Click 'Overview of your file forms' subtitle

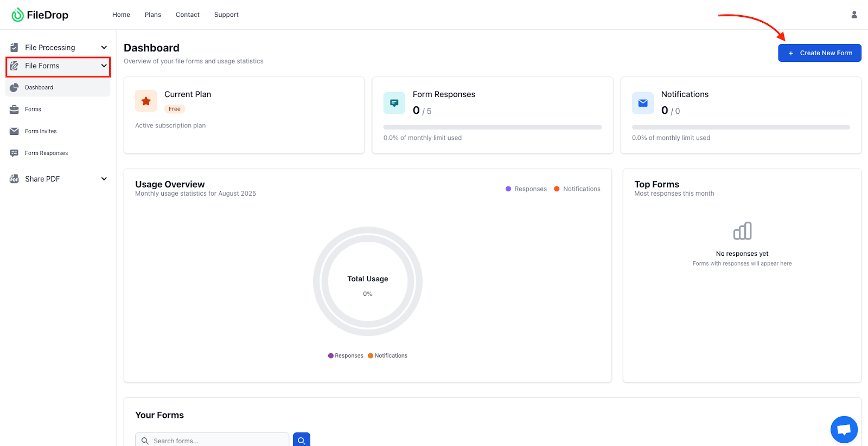coord(194,61)
